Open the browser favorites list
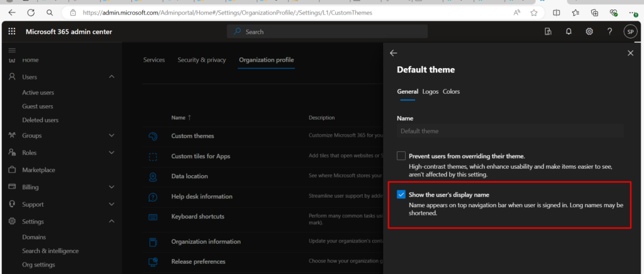This screenshot has width=644, height=274. [575, 13]
